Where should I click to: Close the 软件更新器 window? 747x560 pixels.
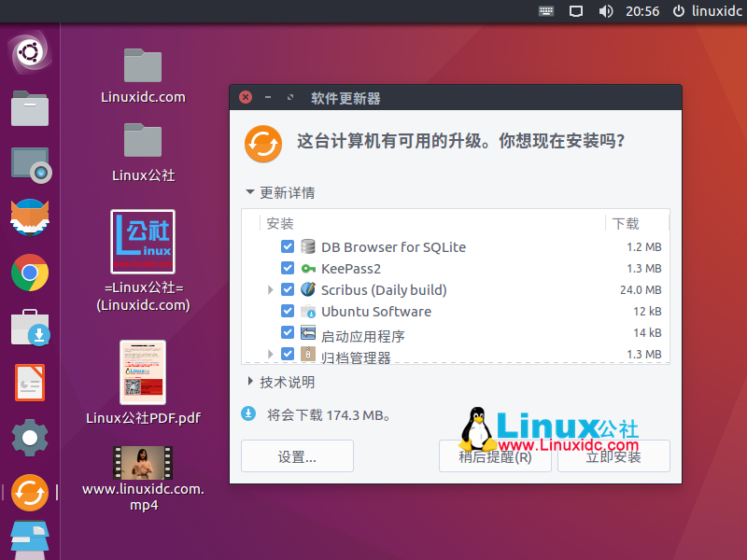246,97
